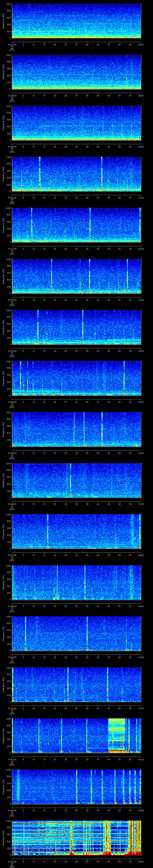This screenshot has width=153, height=868.
Task: Choose the spectrogram covering 10:38:00 to 10:39:00
Action: click(77, 582)
